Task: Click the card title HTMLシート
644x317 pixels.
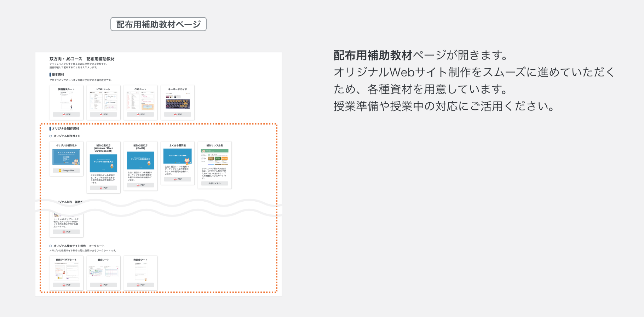Action: (x=103, y=89)
